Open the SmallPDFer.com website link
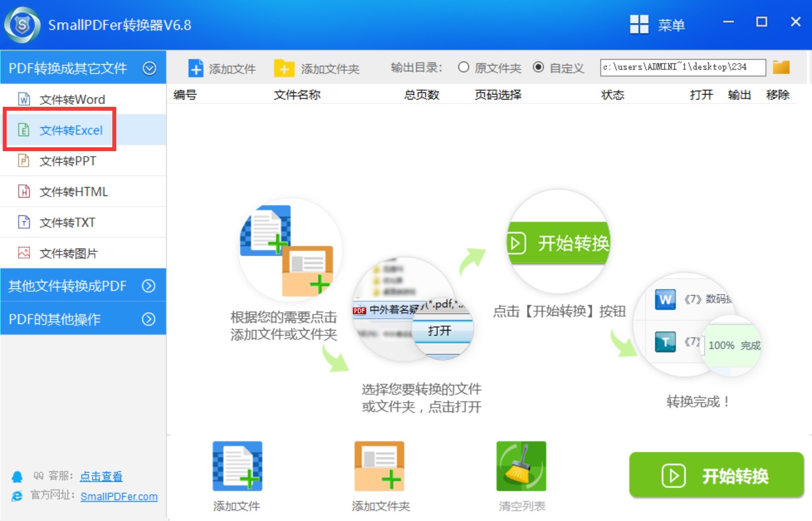The image size is (812, 521). pos(119,497)
